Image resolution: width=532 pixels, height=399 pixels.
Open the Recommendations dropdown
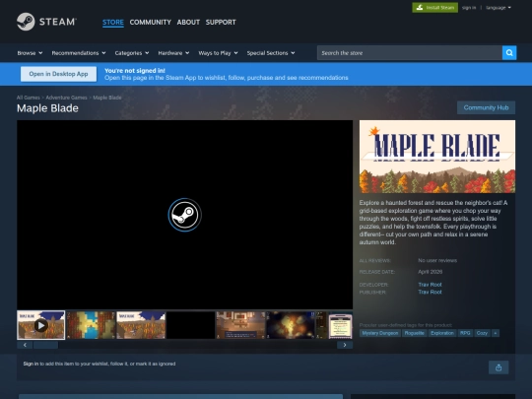79,53
